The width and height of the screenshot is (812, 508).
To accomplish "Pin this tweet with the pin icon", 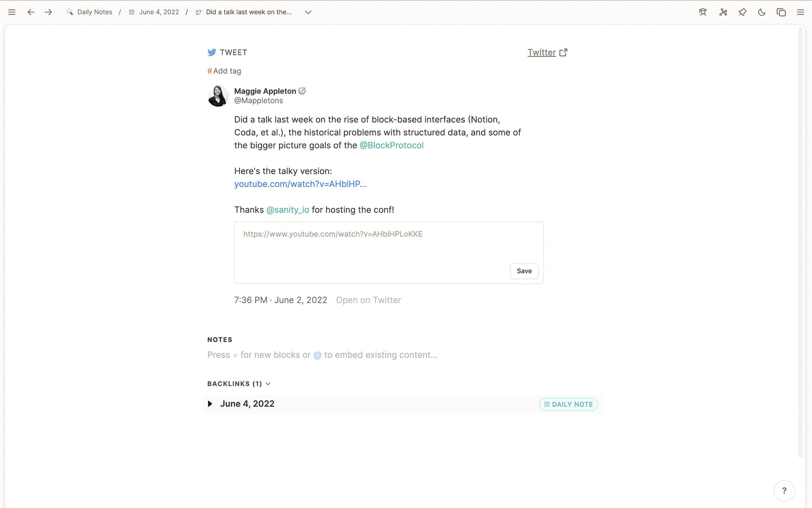I will point(742,12).
